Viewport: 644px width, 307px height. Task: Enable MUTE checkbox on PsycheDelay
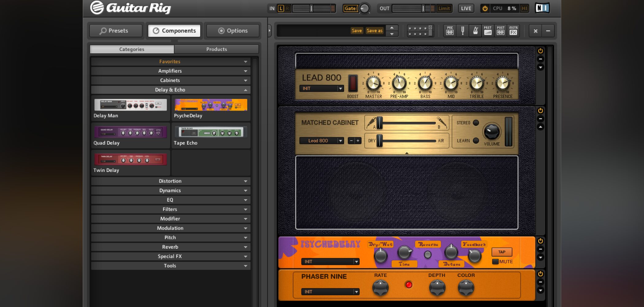(495, 262)
